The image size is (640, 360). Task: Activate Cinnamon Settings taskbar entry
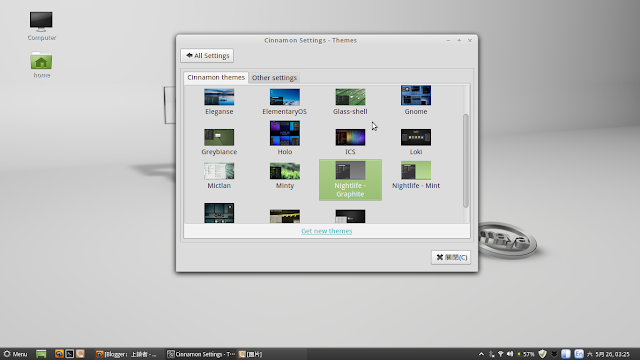tap(201, 354)
